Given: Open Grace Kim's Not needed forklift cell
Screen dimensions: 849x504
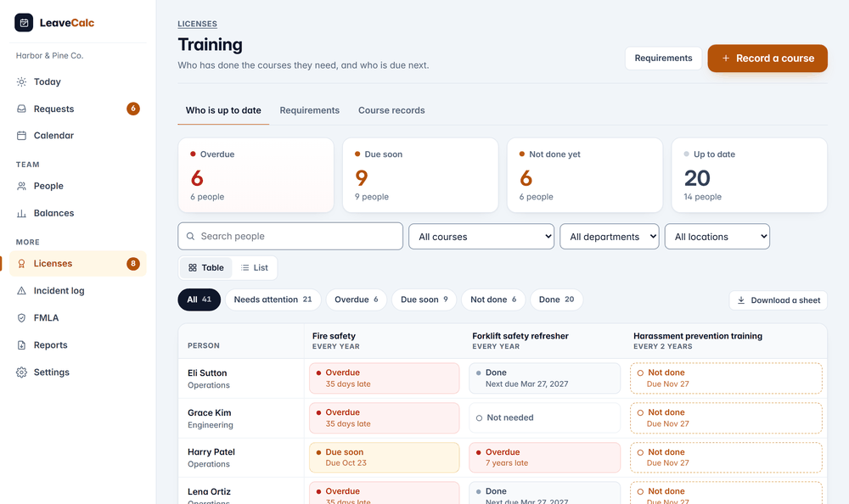Looking at the screenshot, I should coord(545,418).
